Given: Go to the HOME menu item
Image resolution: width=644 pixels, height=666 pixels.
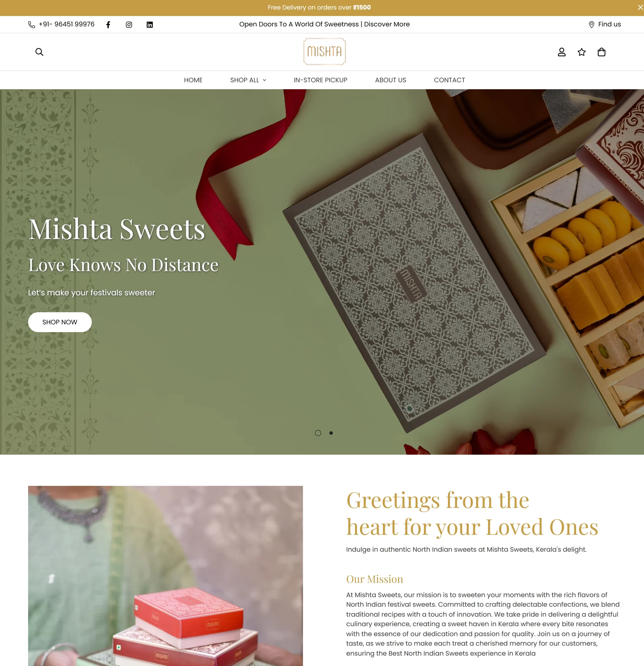Looking at the screenshot, I should coord(193,80).
